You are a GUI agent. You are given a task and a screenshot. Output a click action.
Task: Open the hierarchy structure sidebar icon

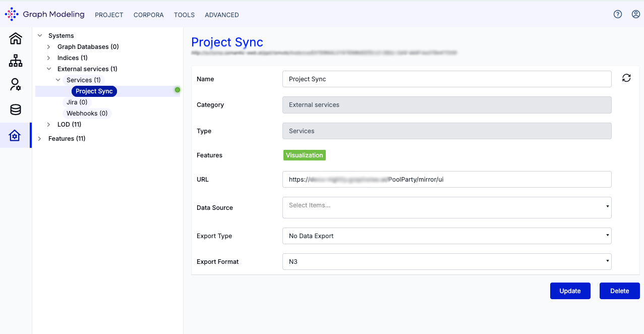coord(16,61)
